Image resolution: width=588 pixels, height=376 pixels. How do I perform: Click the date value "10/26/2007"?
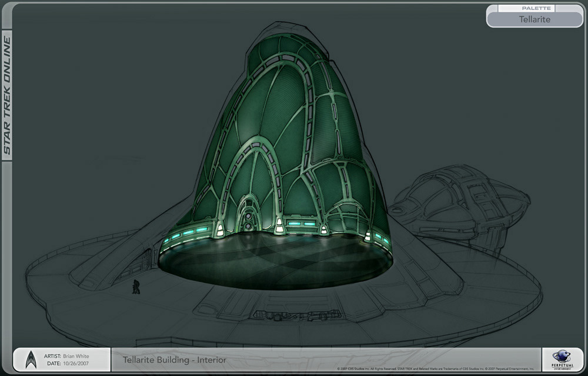(76, 364)
